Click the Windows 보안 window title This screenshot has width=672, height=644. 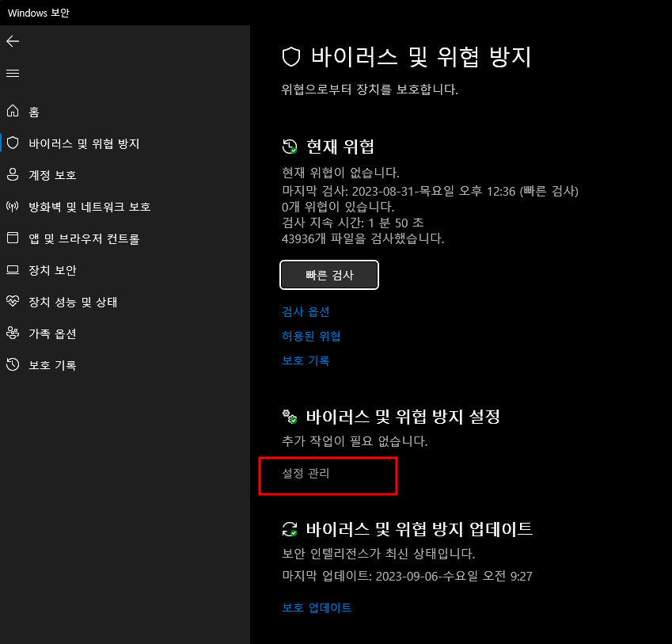39,13
